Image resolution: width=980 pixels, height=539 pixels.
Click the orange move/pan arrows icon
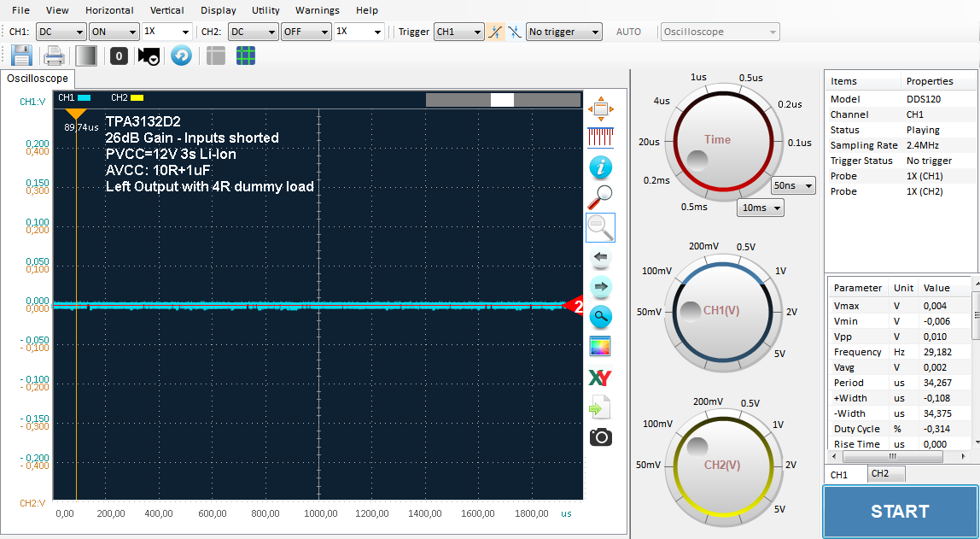601,109
